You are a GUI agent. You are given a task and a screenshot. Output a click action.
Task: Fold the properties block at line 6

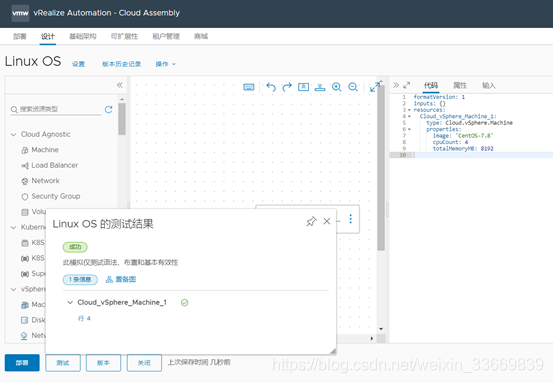click(x=409, y=129)
